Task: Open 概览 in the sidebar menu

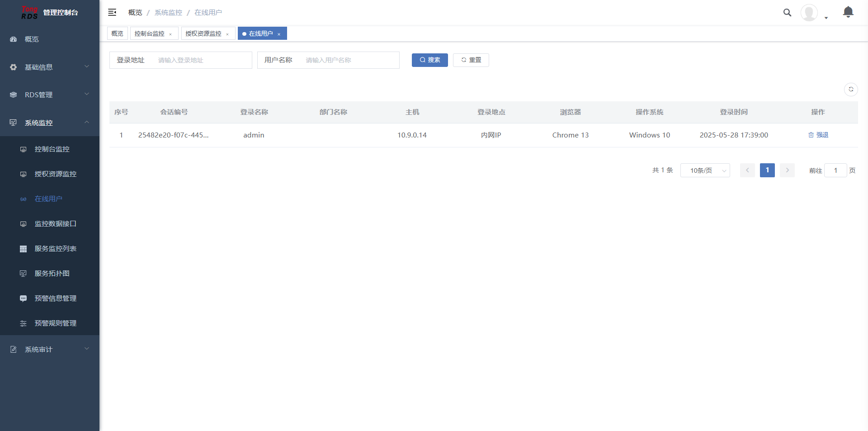Action: (x=50, y=39)
